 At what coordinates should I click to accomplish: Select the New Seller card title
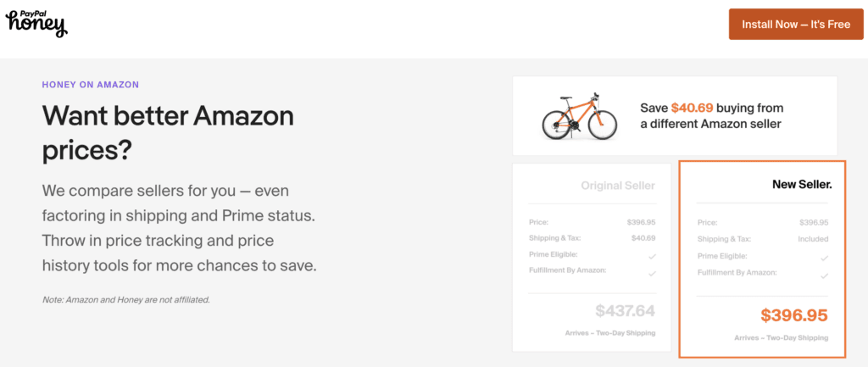point(802,184)
